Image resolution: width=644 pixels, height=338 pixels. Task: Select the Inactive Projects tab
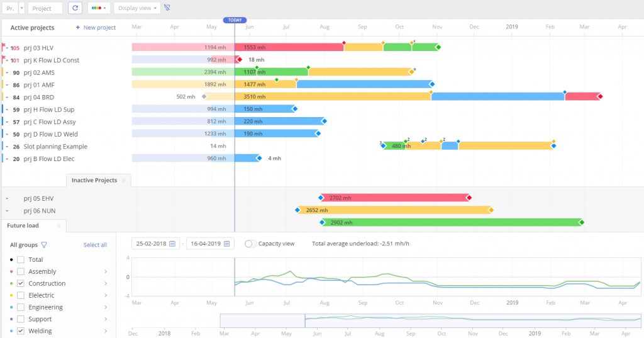(x=94, y=181)
